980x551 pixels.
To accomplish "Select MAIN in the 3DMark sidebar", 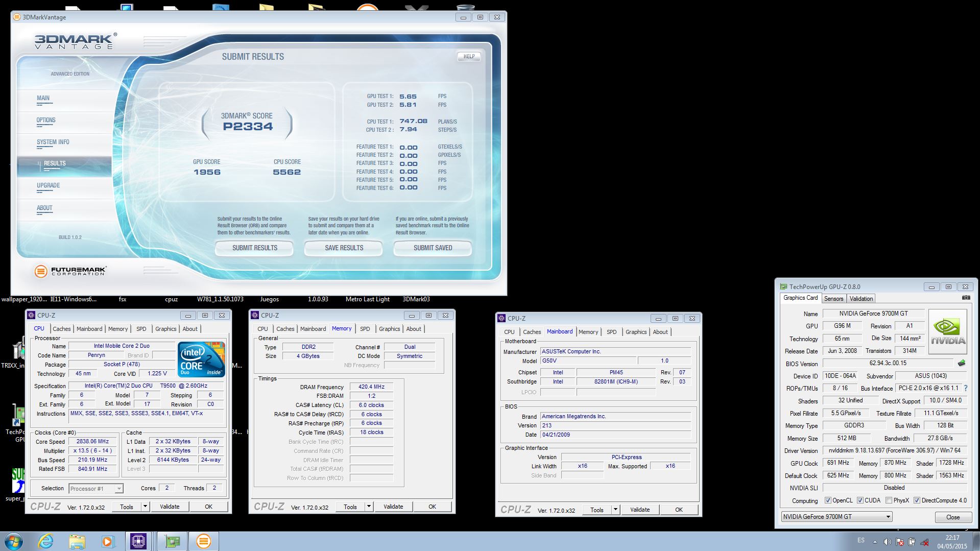I will 43,98.
